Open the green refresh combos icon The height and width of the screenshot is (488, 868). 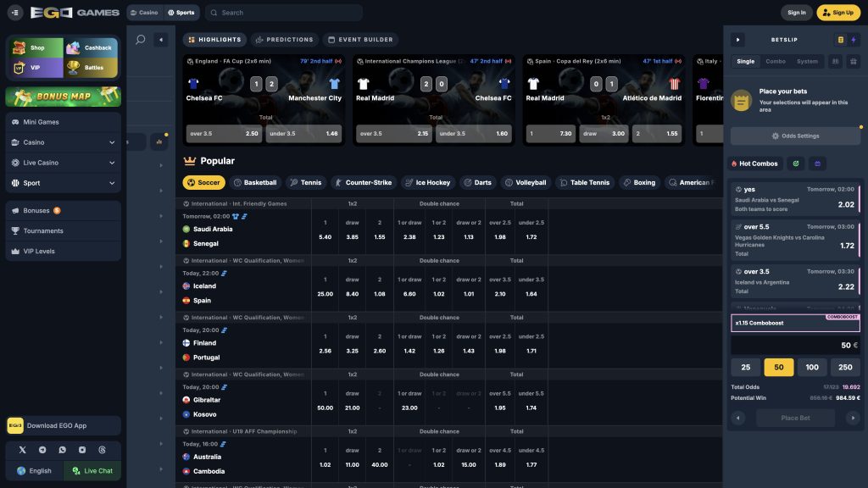tap(796, 164)
